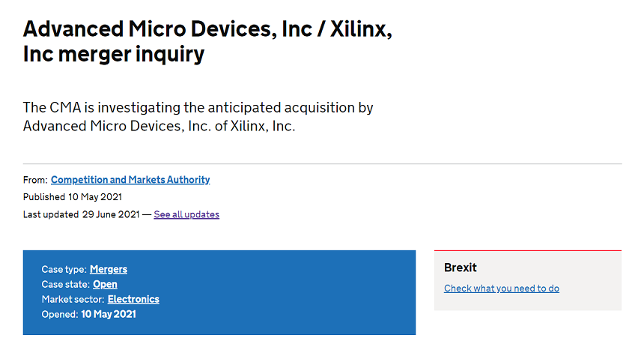Click the merger inquiry page title heading
The image size is (644, 347).
[x=207, y=41]
